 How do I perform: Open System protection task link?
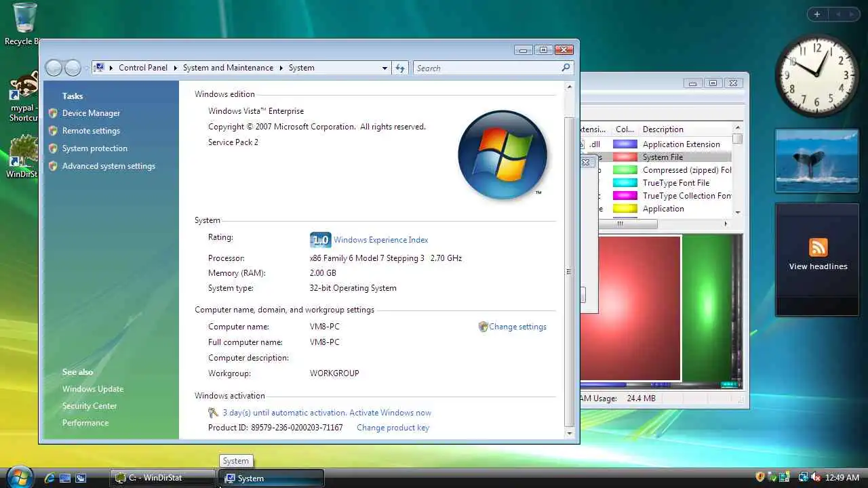pyautogui.click(x=95, y=148)
